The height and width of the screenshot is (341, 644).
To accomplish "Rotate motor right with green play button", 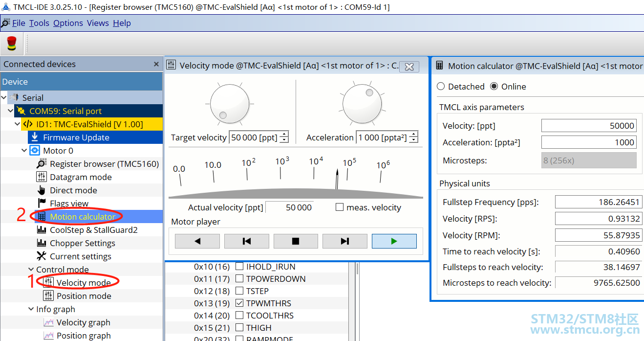I will coord(394,241).
